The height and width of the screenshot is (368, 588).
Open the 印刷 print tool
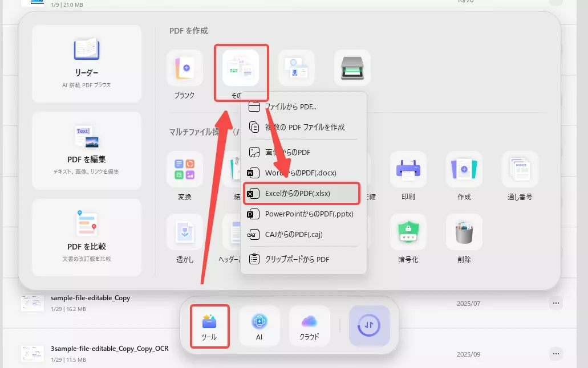tap(408, 169)
